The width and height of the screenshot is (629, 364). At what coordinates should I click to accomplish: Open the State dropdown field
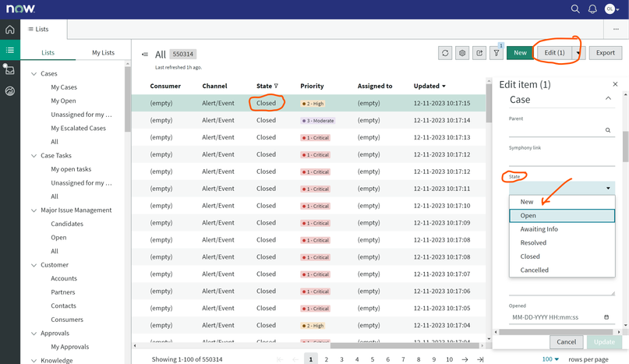click(562, 188)
